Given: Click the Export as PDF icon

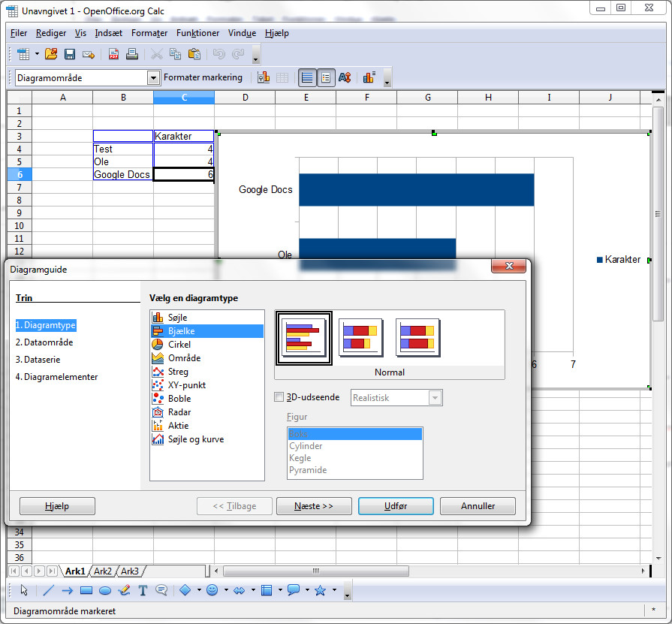Looking at the screenshot, I should (114, 54).
